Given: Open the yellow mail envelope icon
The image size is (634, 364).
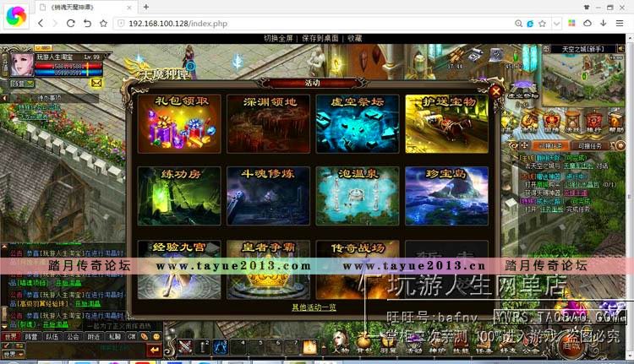Looking at the screenshot, I should coord(96,84).
